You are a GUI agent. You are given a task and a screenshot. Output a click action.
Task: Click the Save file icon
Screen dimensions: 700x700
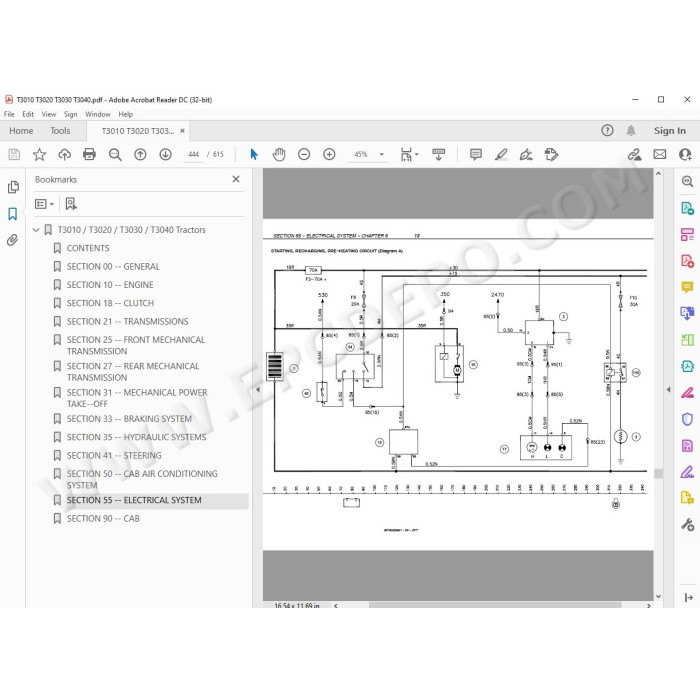(14, 154)
